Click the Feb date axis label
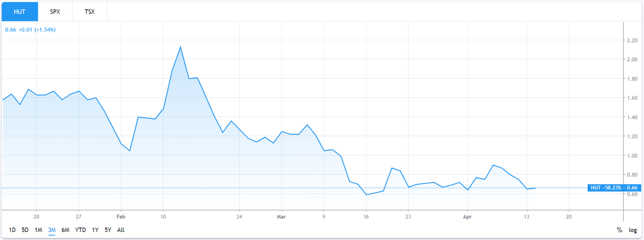 [120, 216]
